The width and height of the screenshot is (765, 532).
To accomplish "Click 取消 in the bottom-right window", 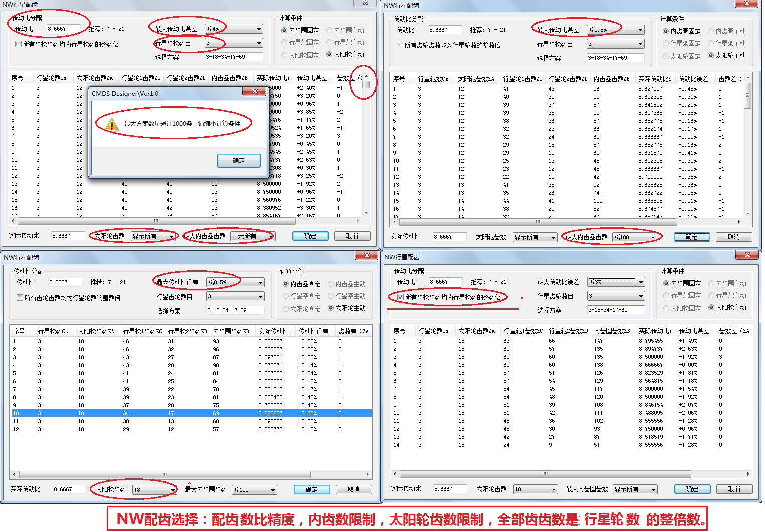I will click(x=734, y=489).
